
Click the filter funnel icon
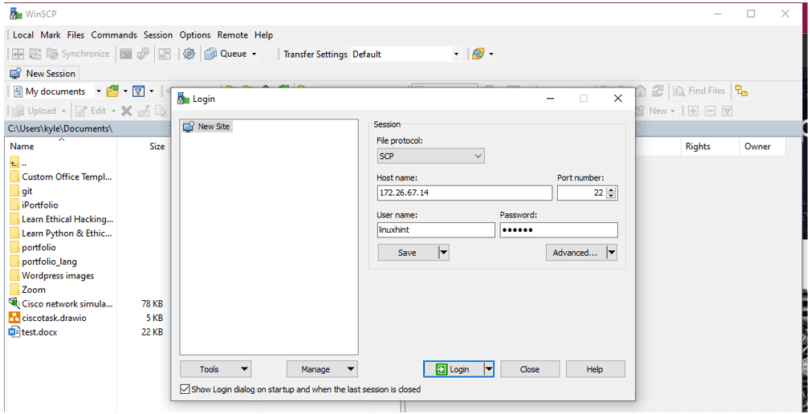coord(138,91)
